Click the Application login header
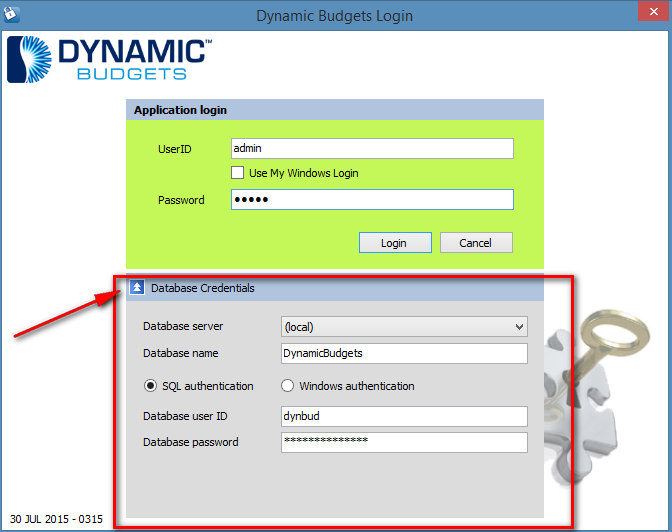Screen dimensions: 672x532 pos(335,110)
